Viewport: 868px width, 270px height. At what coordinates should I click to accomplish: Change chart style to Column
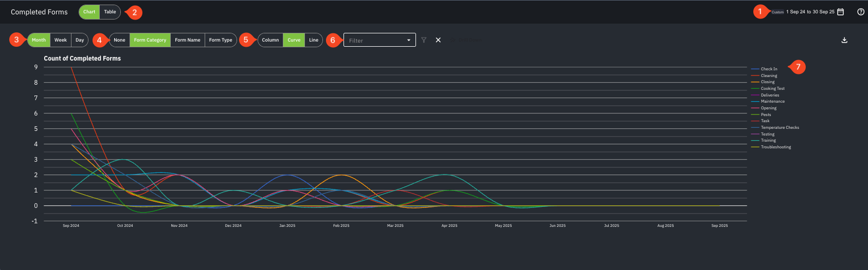click(x=270, y=40)
